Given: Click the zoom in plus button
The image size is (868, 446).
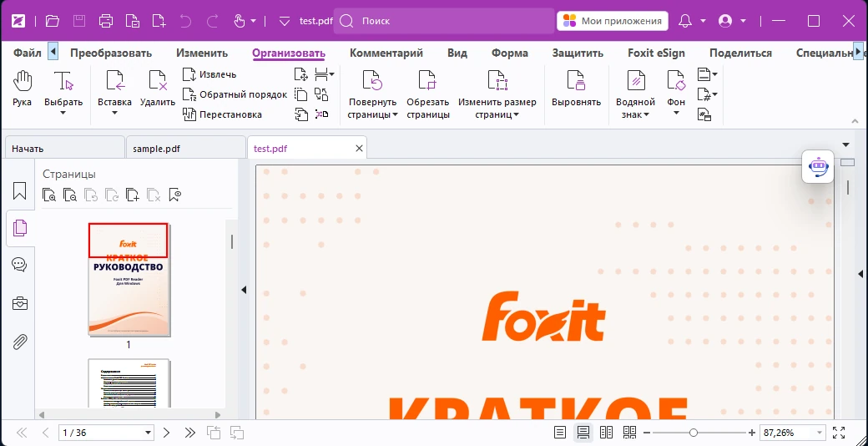Looking at the screenshot, I should [751, 433].
